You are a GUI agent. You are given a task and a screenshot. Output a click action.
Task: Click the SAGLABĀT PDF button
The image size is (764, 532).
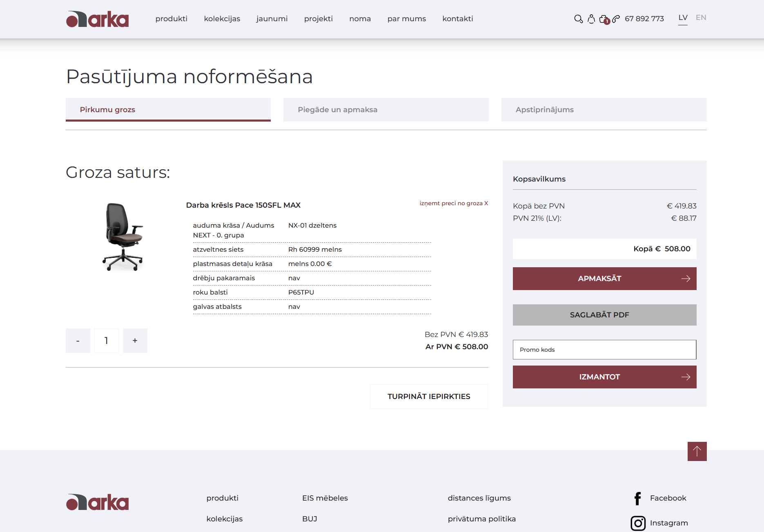coord(604,315)
